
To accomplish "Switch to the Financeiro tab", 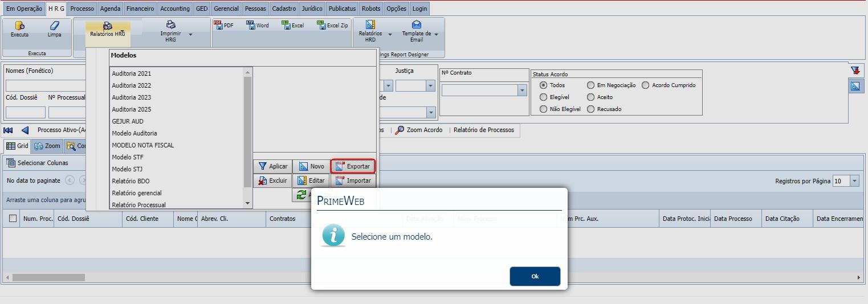I will (140, 9).
